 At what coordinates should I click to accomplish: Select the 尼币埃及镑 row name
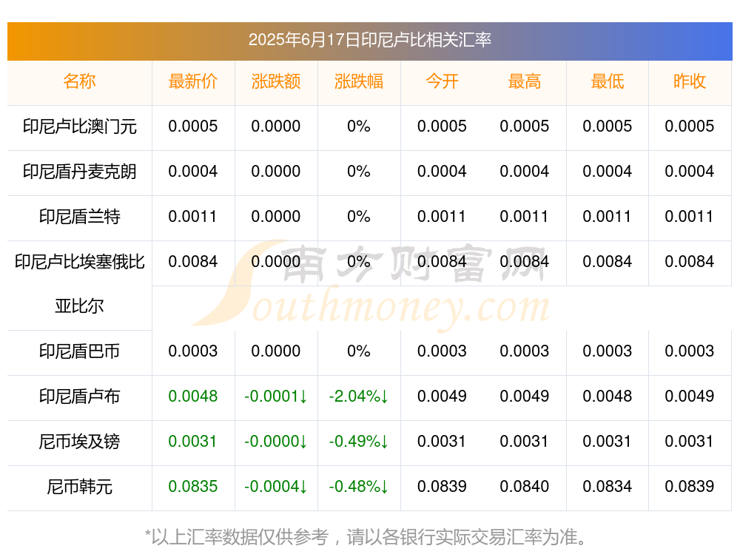tap(79, 442)
